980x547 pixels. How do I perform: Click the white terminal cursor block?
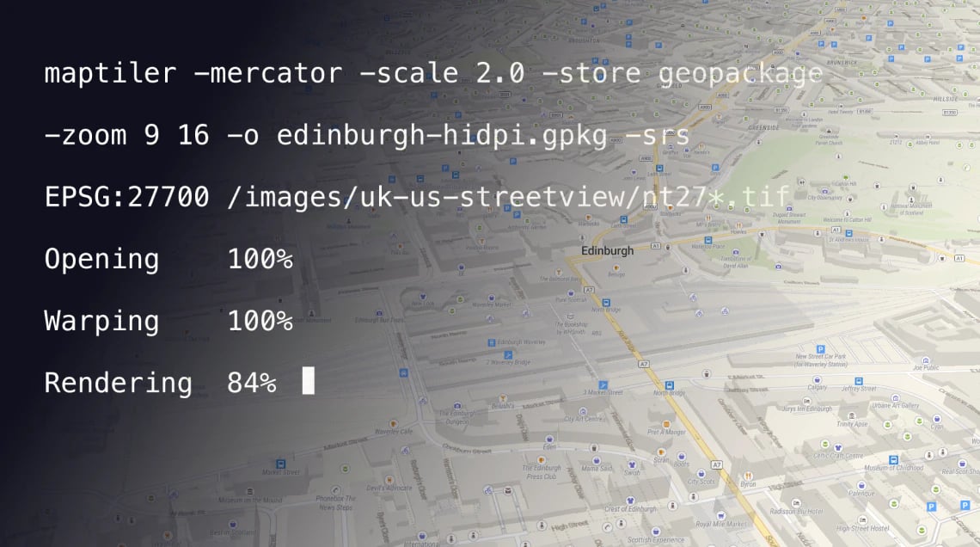pyautogui.click(x=308, y=380)
